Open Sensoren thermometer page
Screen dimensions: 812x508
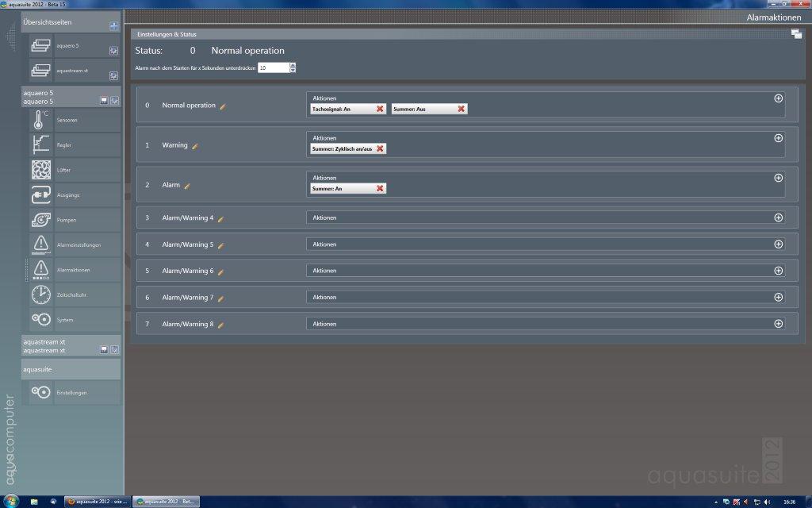(75, 121)
